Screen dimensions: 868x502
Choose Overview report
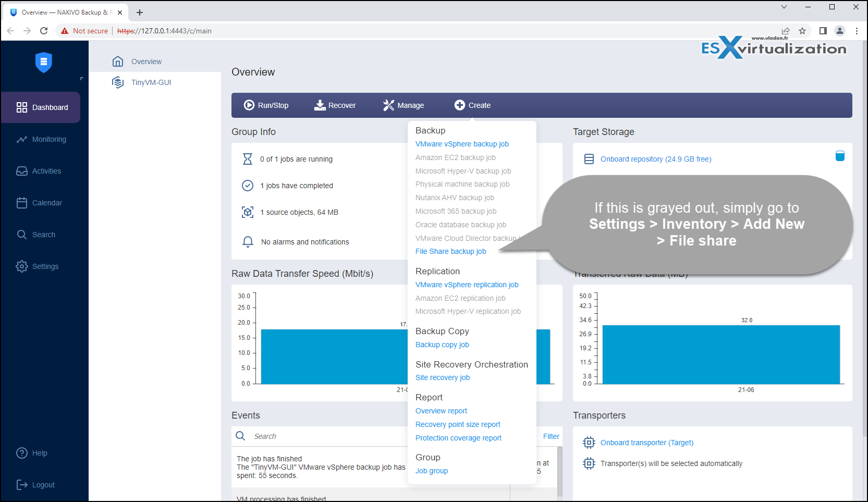point(441,411)
